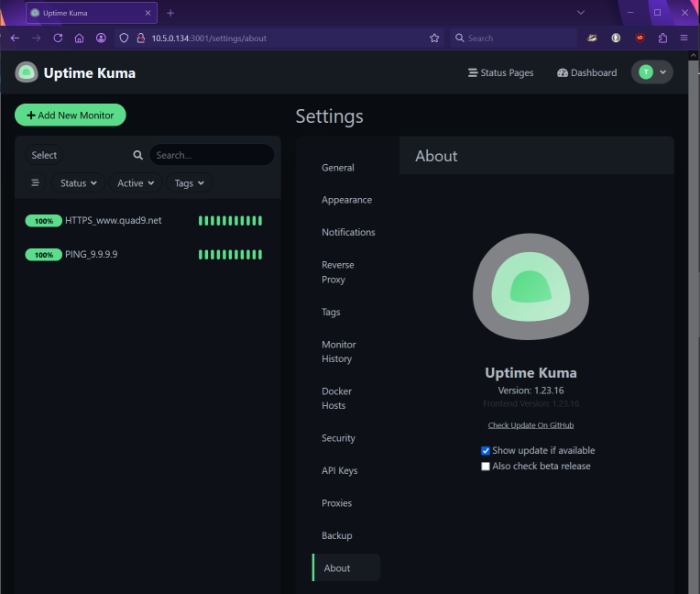Uncheck Show update if available
This screenshot has width=700, height=594.
486,451
